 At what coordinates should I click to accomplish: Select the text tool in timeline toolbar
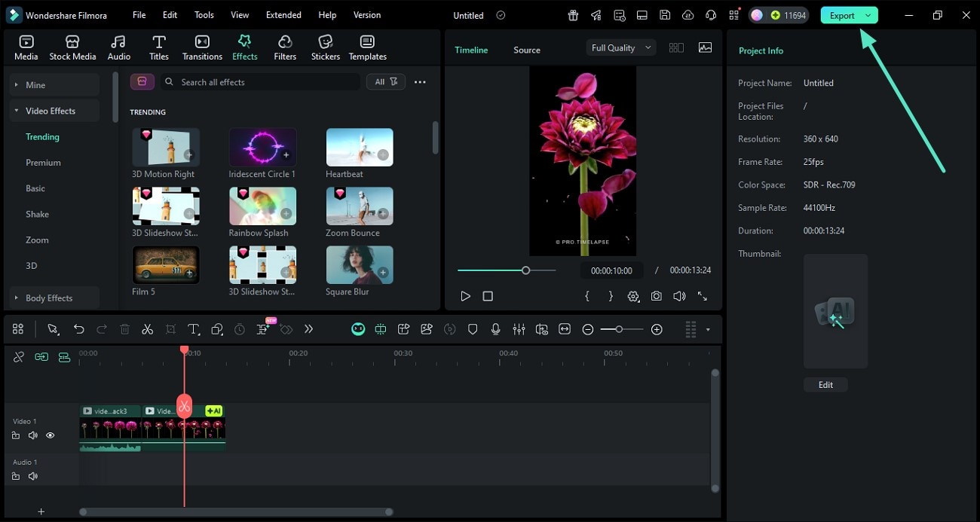194,329
